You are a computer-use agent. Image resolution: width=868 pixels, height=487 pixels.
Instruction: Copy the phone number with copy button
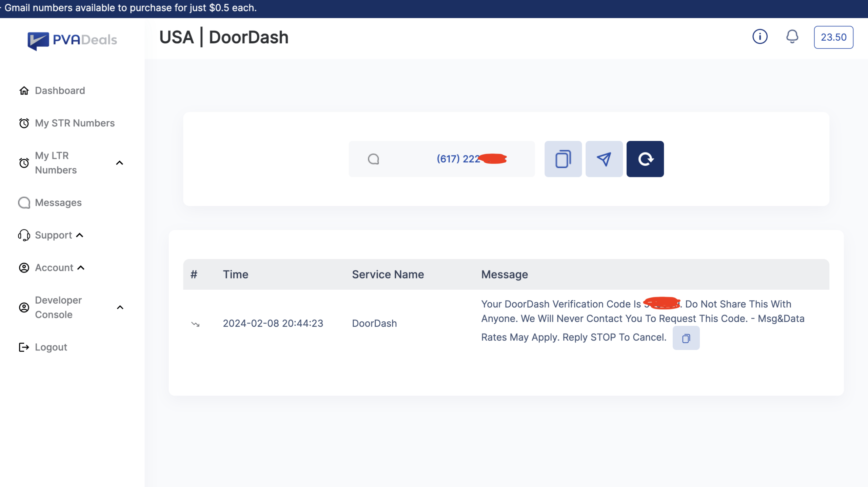pos(563,159)
